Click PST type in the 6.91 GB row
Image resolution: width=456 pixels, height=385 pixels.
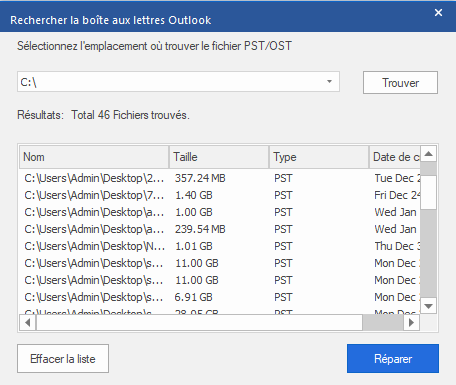point(283,297)
